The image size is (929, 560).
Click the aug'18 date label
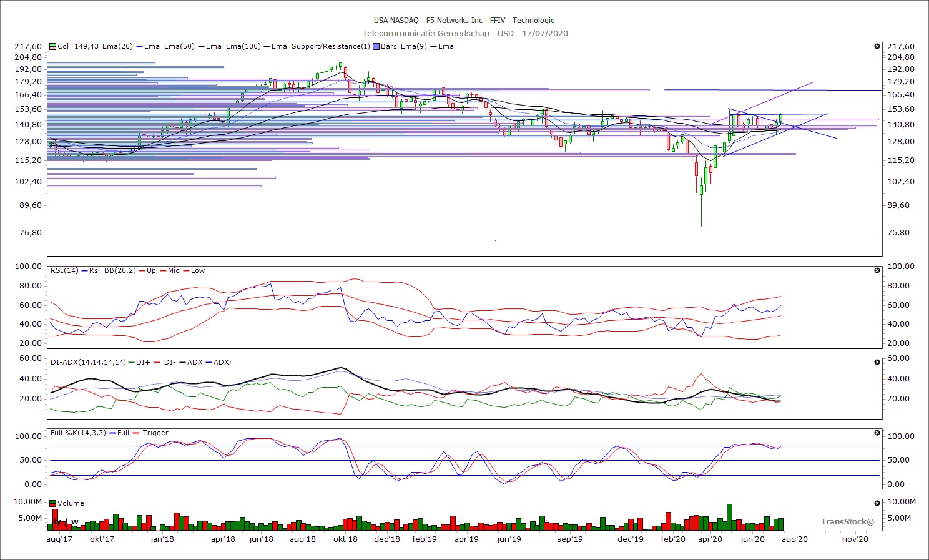click(x=303, y=539)
